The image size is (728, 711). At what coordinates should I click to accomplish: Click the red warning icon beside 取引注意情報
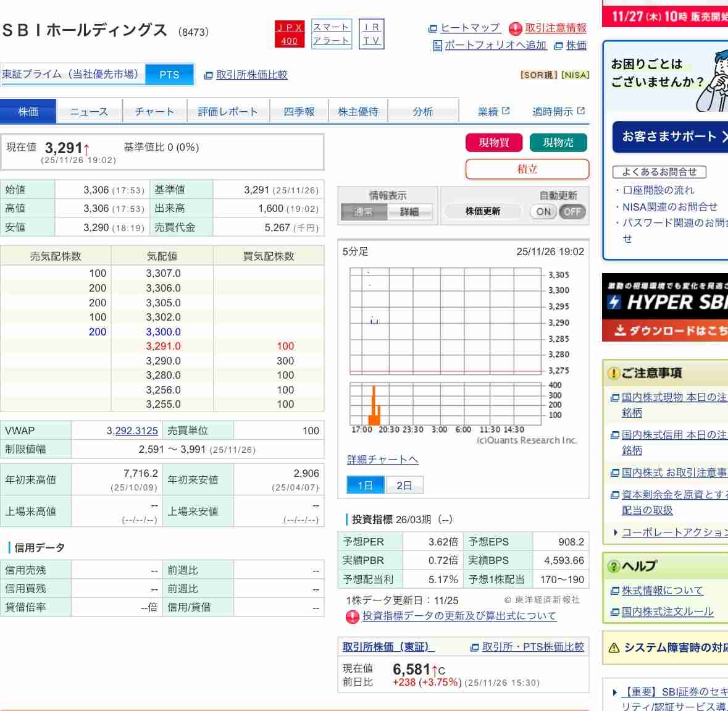[515, 29]
